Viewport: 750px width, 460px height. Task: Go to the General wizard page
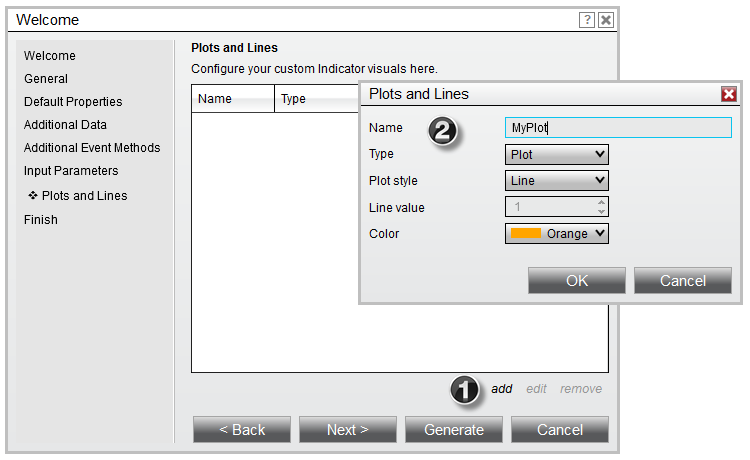[x=46, y=79]
